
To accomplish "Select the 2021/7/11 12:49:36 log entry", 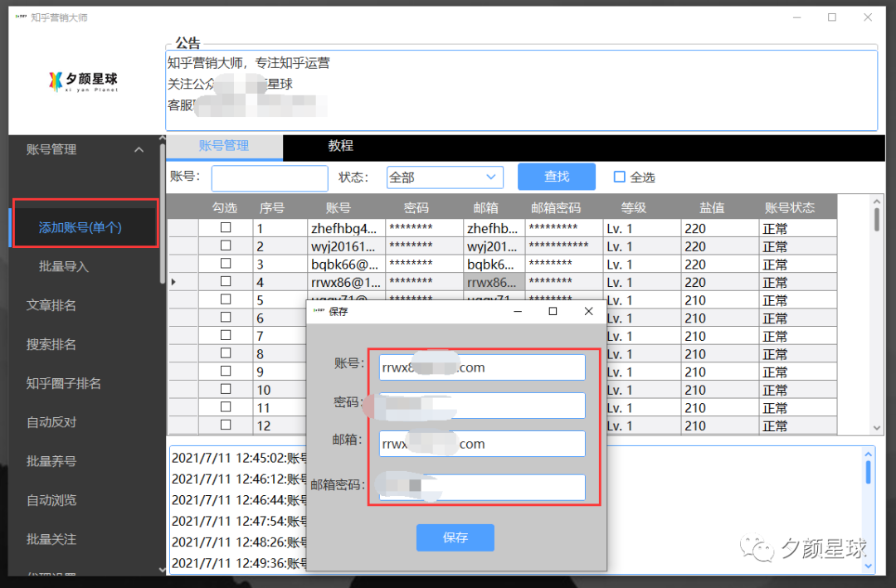I will 240,563.
